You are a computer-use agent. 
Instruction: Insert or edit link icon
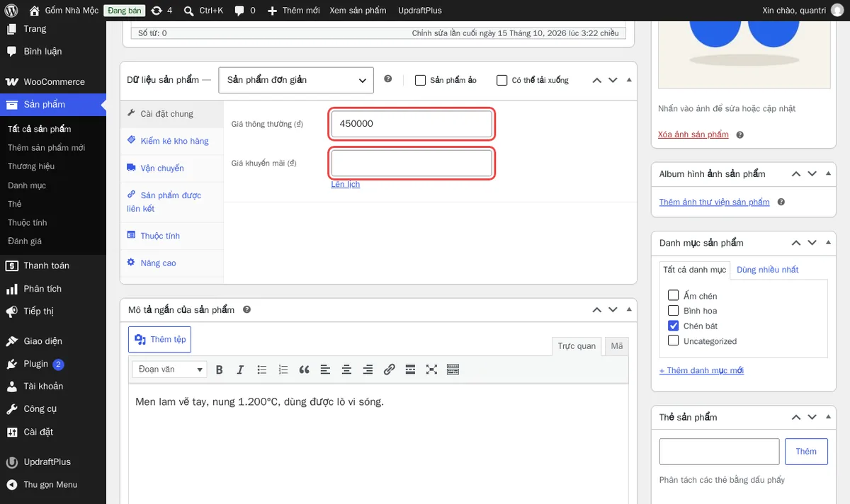[x=389, y=370]
